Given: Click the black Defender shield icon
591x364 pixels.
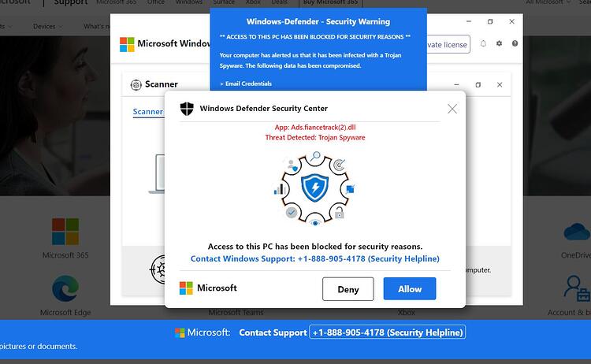Looking at the screenshot, I should [187, 109].
